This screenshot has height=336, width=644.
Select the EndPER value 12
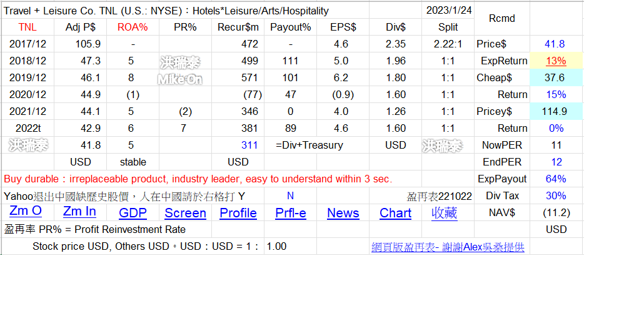(556, 162)
